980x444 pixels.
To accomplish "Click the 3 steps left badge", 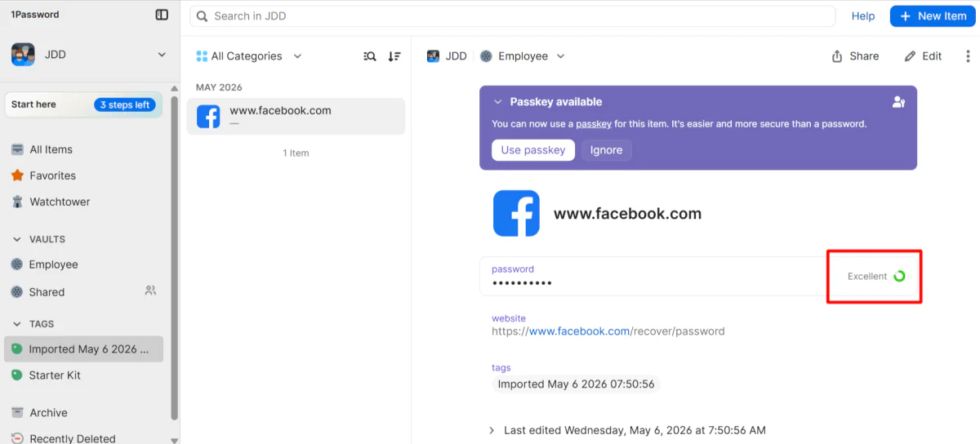I will pos(125,104).
